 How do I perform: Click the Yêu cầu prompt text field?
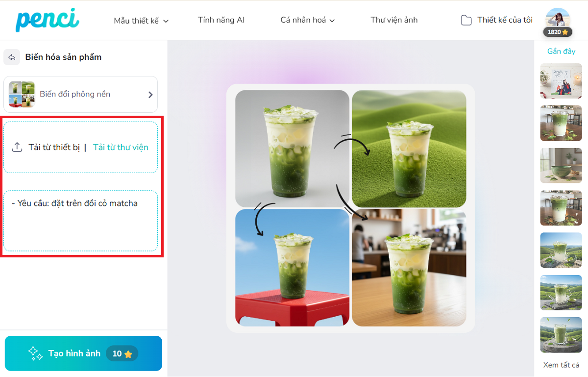(81, 221)
